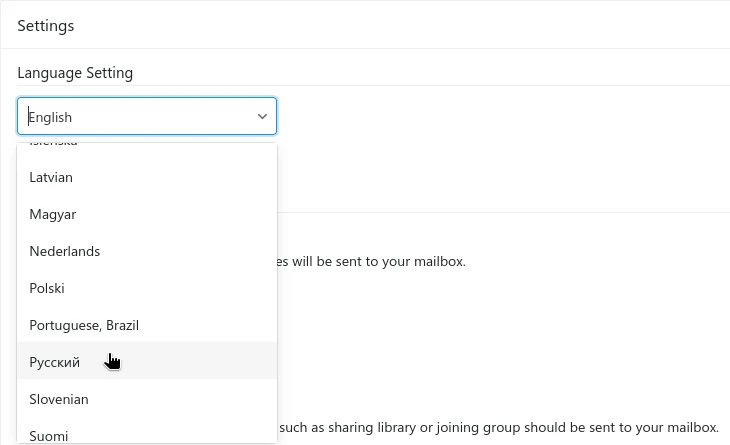
Task: Select Polski from the language options
Action: click(x=47, y=288)
